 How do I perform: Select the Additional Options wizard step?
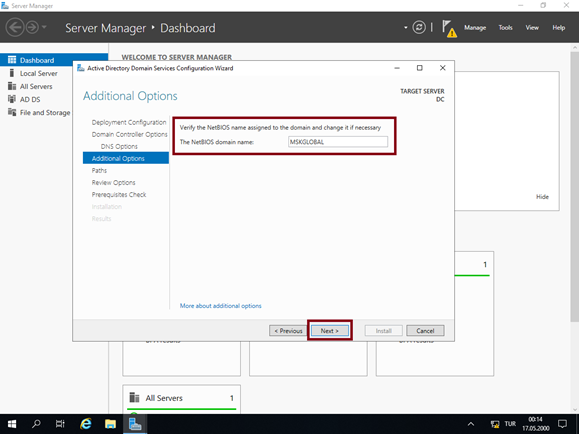(x=126, y=158)
